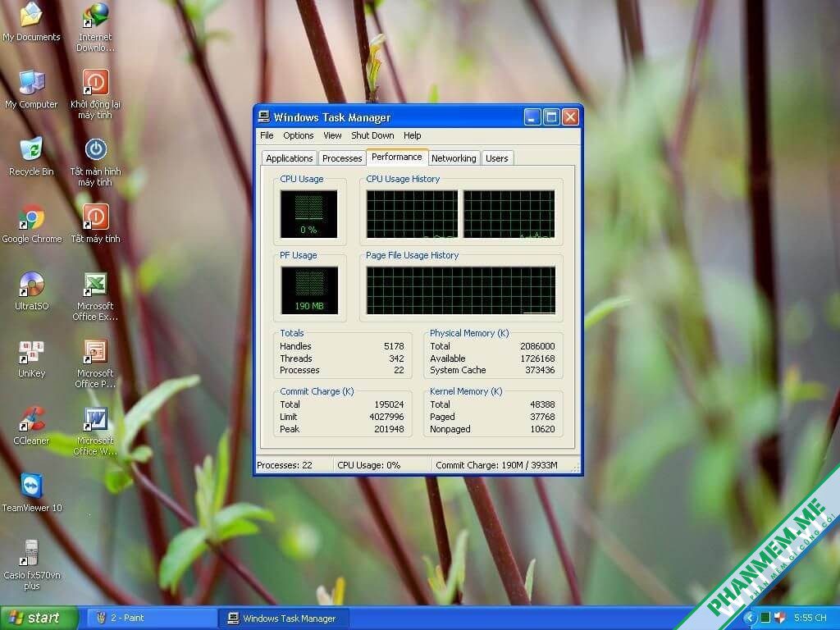Click the status bar text Processes: 22
This screenshot has height=630, width=840.
[x=285, y=465]
